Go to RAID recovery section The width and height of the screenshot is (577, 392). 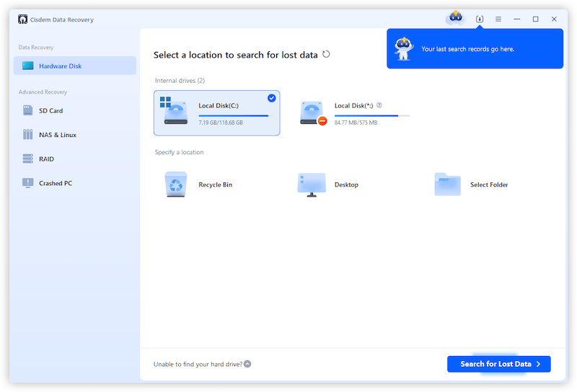pos(46,159)
